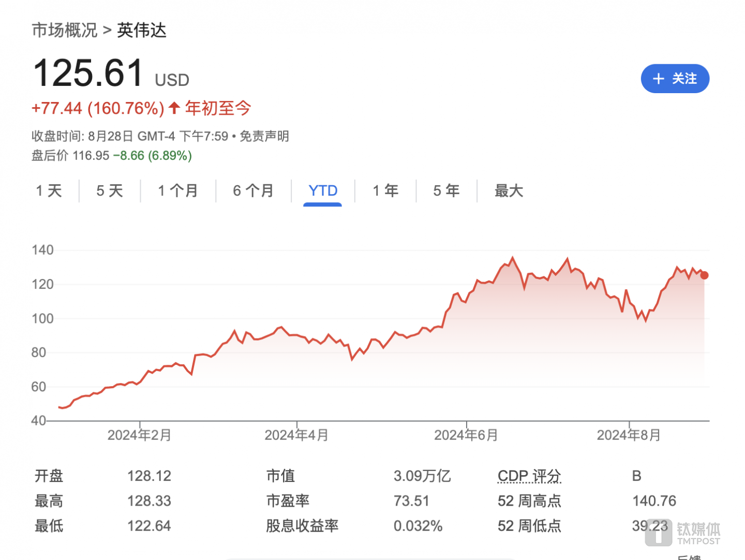Screen dimensions: 745x560
Task: Click the 2024年6月 axis label
Action: 466,435
